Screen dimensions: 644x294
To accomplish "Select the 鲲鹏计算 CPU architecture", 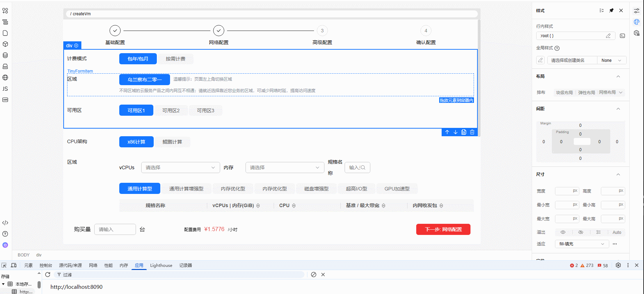I will click(x=172, y=142).
